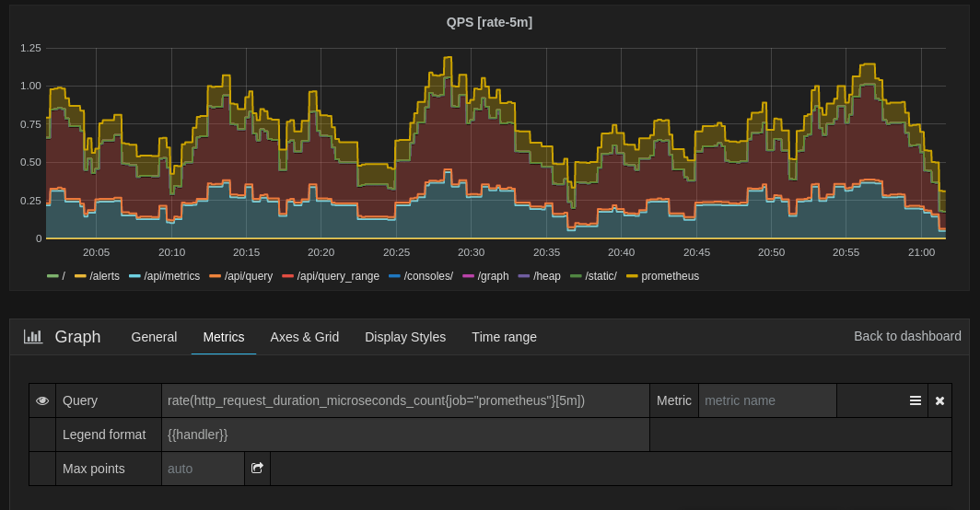
Task: Open the query options hamburger menu
Action: coord(915,400)
